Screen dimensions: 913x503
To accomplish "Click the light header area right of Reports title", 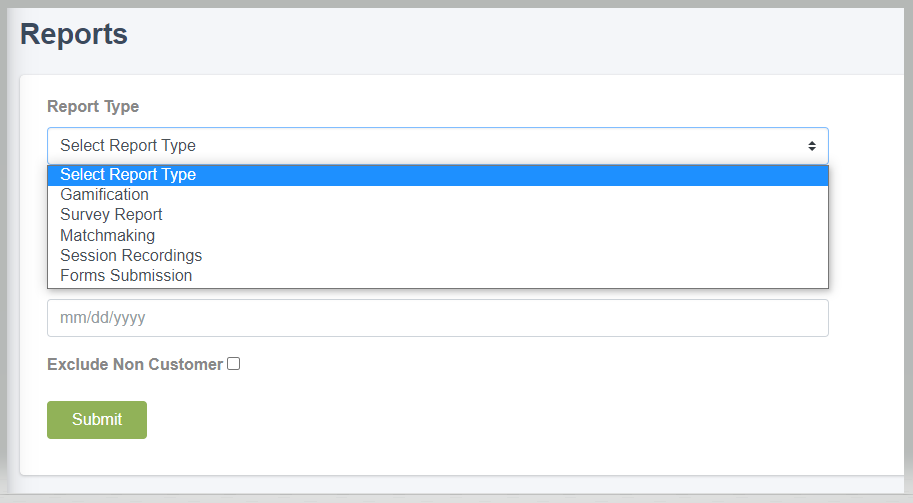I will click(x=512, y=34).
